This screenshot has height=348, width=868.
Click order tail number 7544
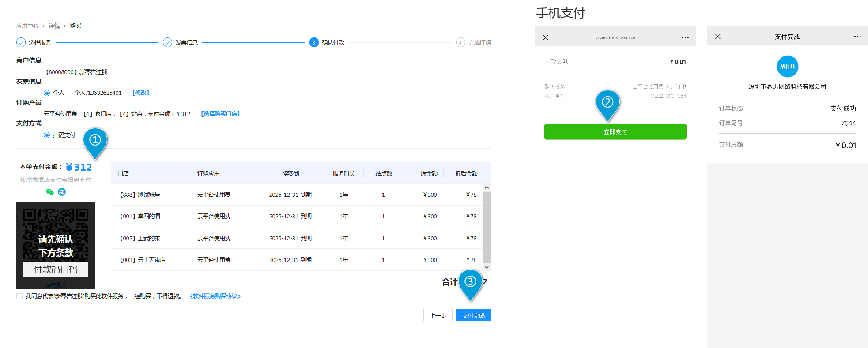pyautogui.click(x=848, y=123)
